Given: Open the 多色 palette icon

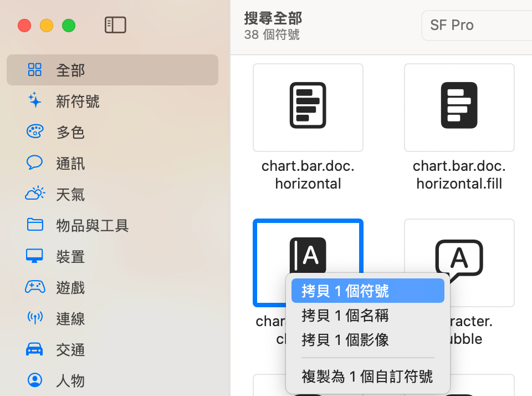Looking at the screenshot, I should [35, 131].
